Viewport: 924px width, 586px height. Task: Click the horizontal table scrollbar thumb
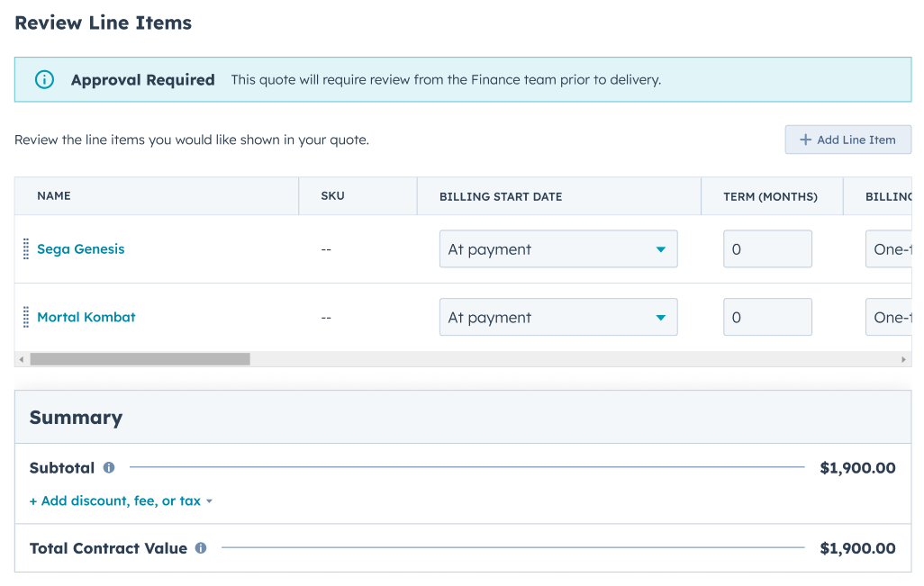(140, 359)
